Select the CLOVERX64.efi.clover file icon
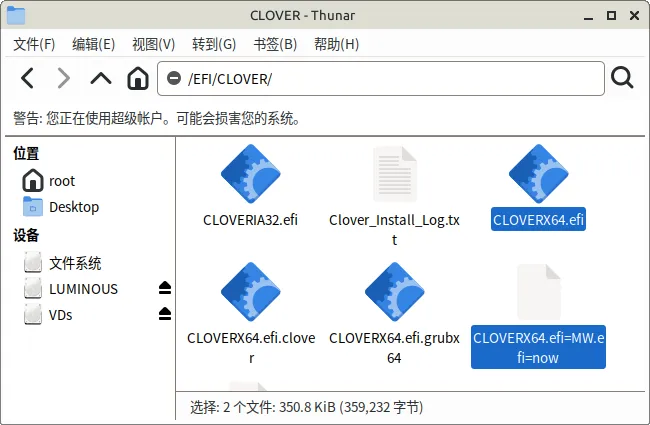Screen dimensions: 650x425 tap(251, 291)
